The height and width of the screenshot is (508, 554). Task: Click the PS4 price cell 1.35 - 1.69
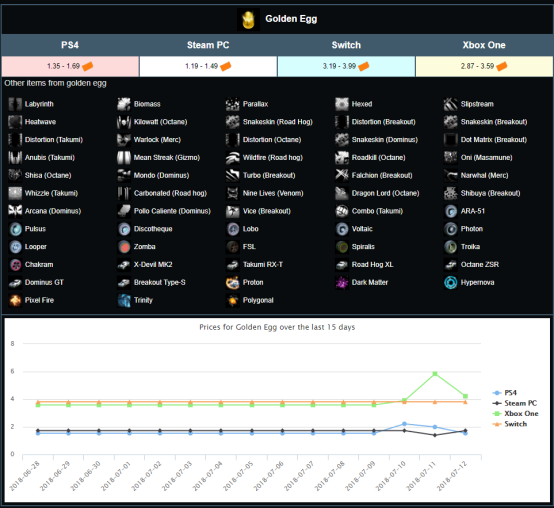point(70,66)
